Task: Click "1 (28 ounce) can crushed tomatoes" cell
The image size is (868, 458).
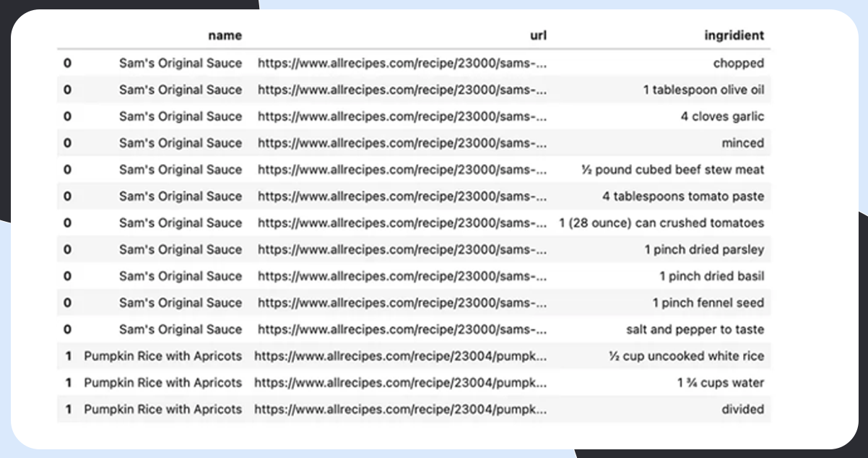Action: (661, 222)
